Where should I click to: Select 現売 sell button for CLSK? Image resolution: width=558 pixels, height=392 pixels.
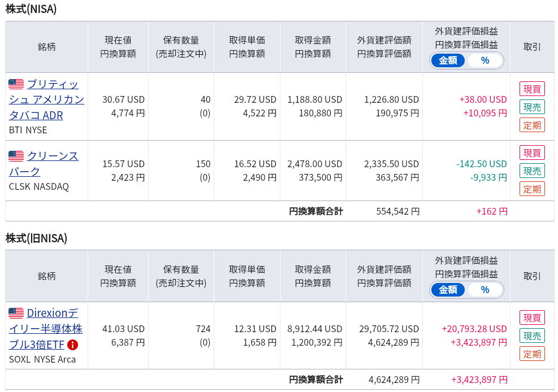point(532,171)
